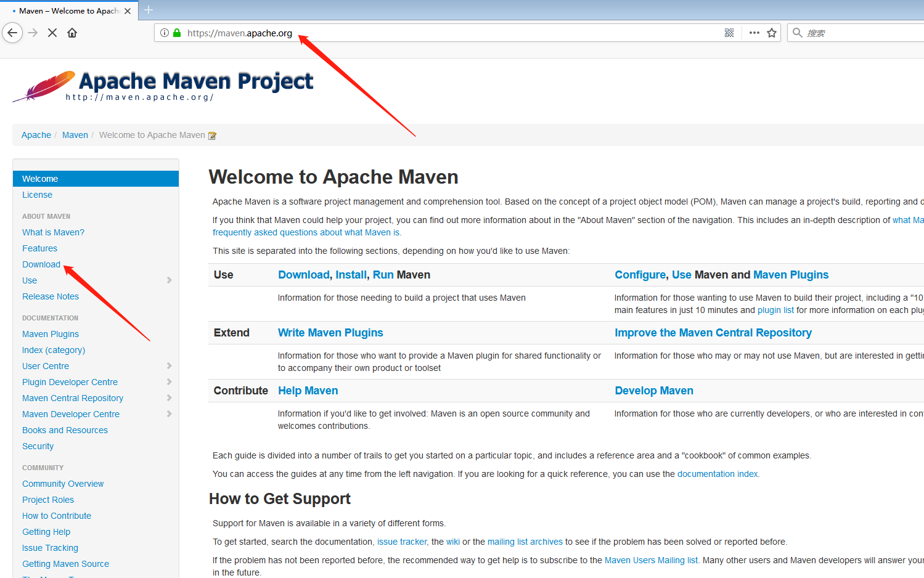The image size is (924, 578).
Task: Open User Centre sidebar item
Action: tap(46, 366)
